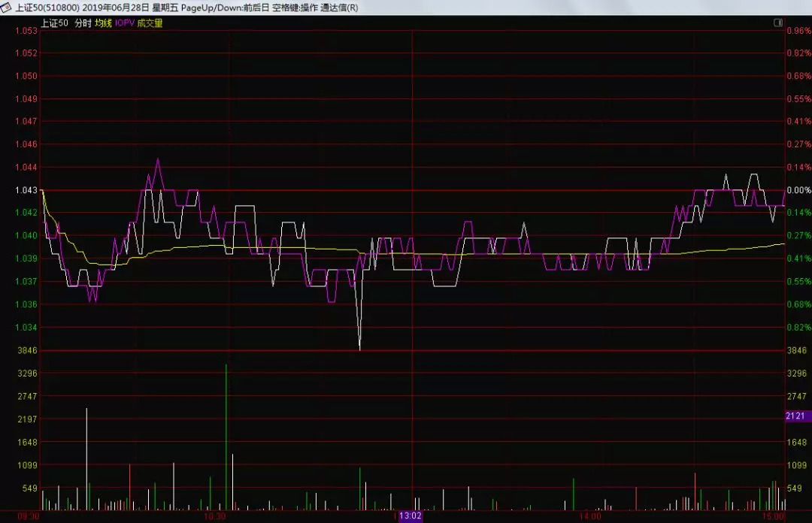Click the 1.047 price axis label
812x523 pixels.
[26, 122]
